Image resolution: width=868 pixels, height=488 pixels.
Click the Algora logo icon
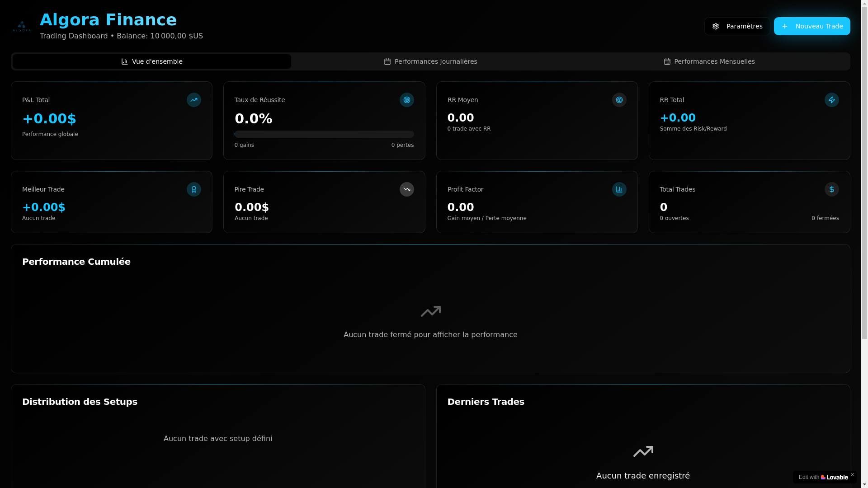click(x=22, y=26)
